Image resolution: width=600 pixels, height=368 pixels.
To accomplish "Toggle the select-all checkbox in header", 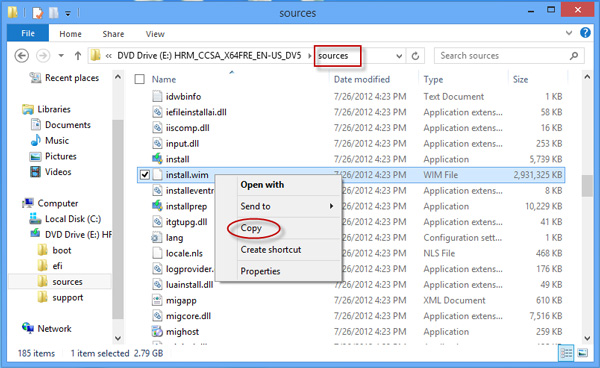I will [x=140, y=79].
